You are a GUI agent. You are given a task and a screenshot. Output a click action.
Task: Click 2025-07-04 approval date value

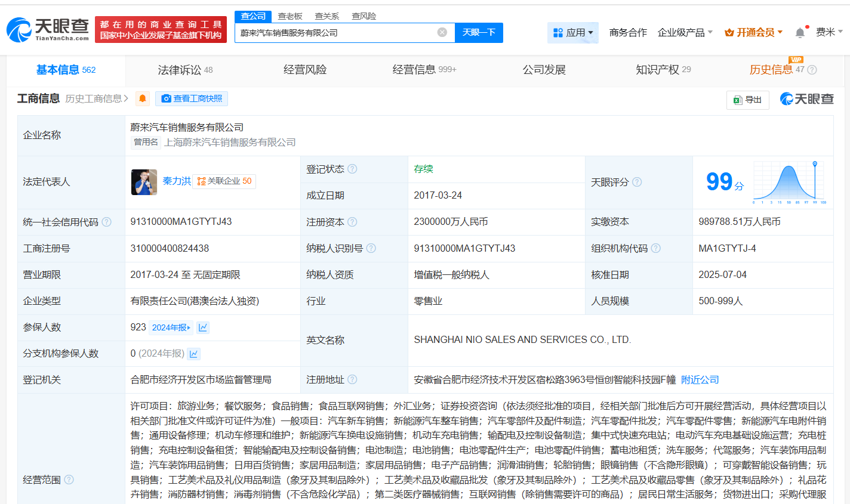pyautogui.click(x=722, y=274)
